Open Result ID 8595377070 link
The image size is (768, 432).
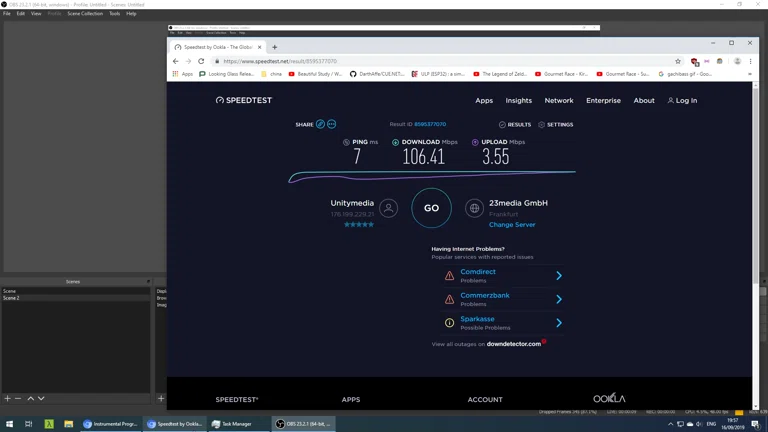[x=430, y=124]
